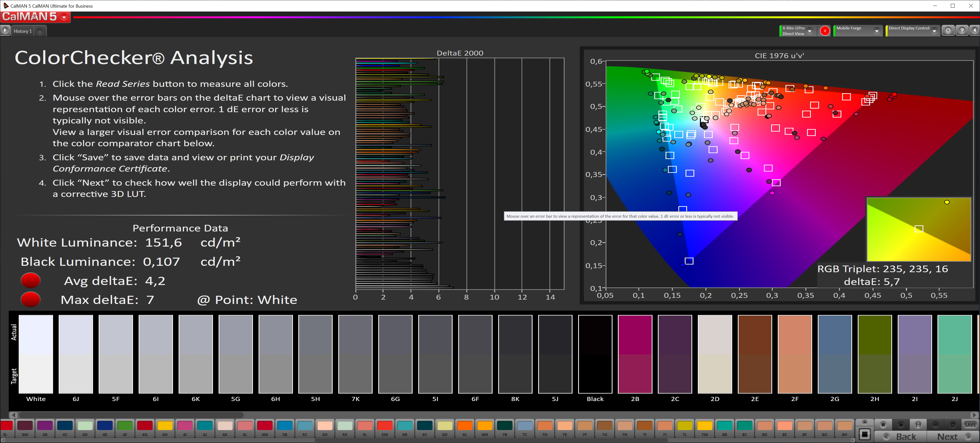Toggle the continuous read infinity icon

coord(935,424)
